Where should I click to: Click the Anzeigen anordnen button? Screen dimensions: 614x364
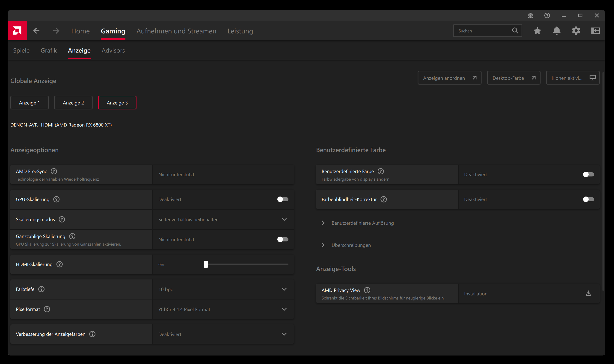click(449, 78)
